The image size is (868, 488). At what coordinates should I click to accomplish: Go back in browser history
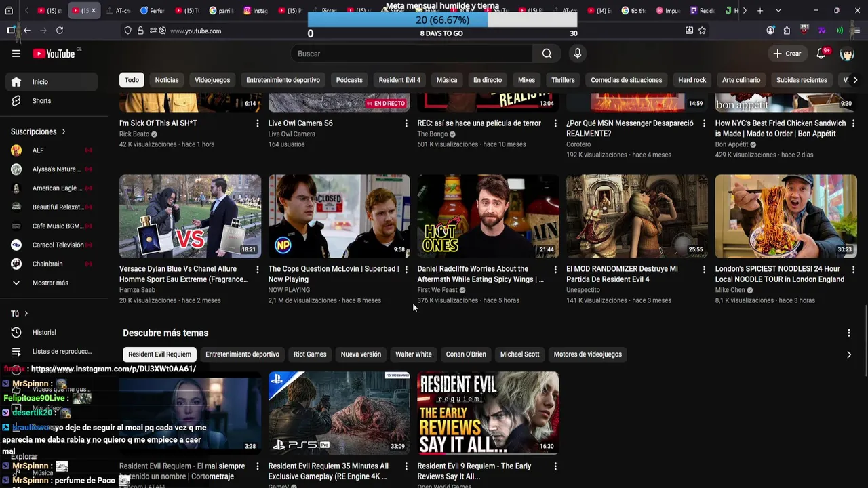tap(27, 30)
